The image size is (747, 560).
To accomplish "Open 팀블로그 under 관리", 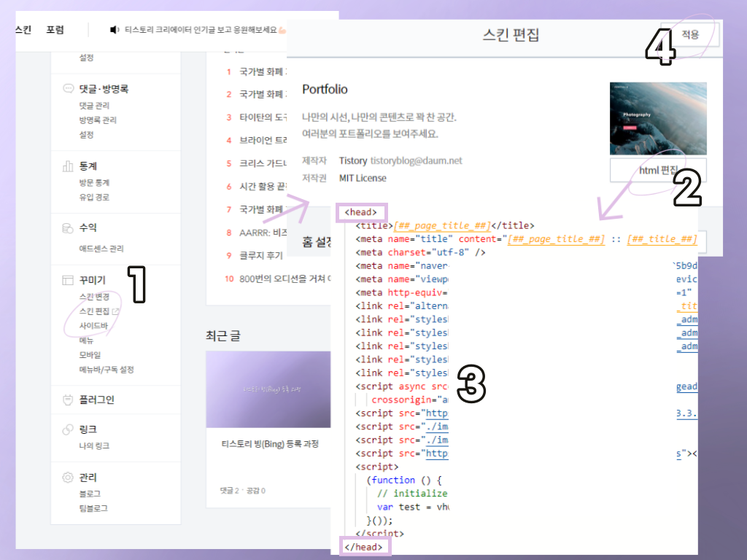I will point(93,508).
